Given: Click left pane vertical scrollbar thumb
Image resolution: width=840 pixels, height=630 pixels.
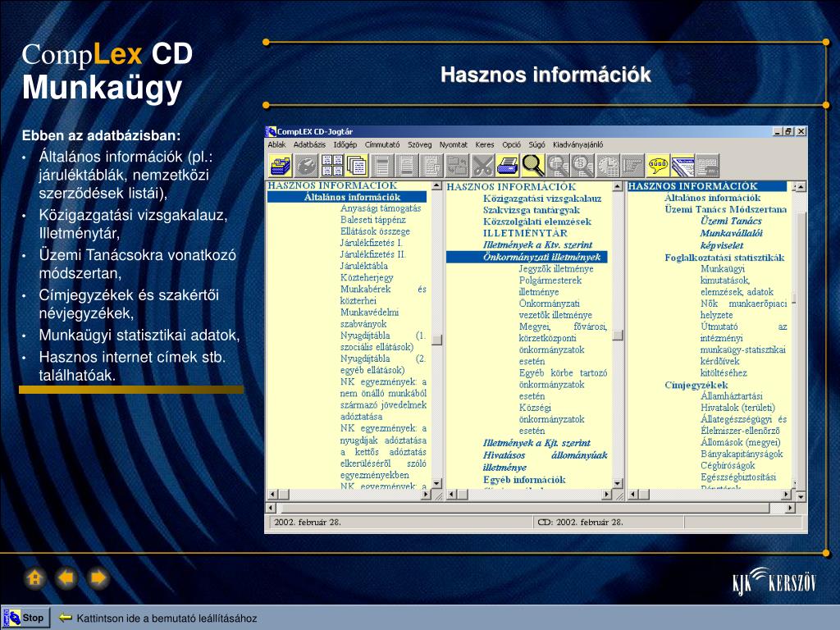Looking at the screenshot, I should click(x=436, y=340).
